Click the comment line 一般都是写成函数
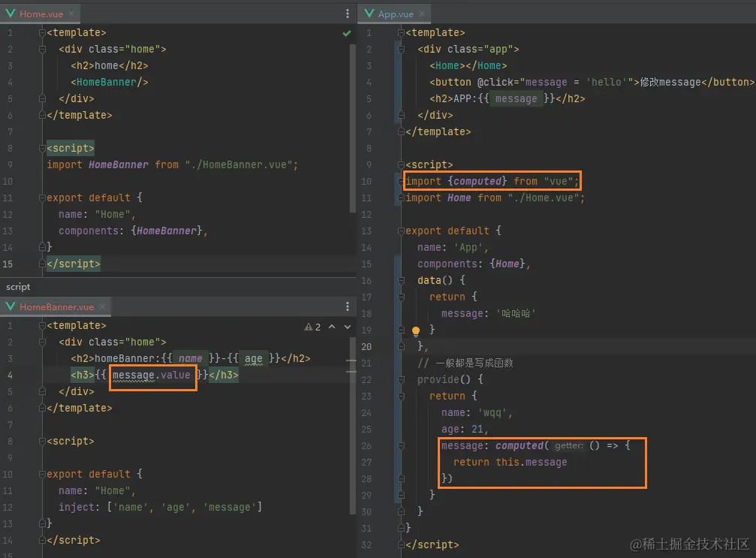This screenshot has height=558, width=756. 465,363
